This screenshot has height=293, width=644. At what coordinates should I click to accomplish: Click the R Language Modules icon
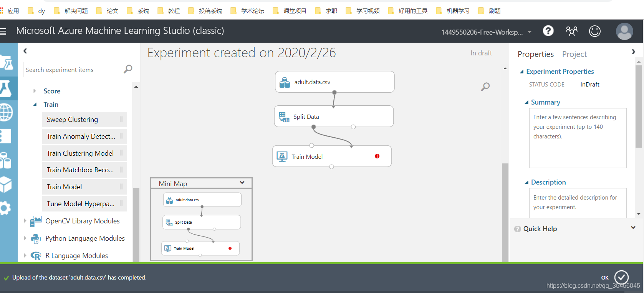pos(36,256)
